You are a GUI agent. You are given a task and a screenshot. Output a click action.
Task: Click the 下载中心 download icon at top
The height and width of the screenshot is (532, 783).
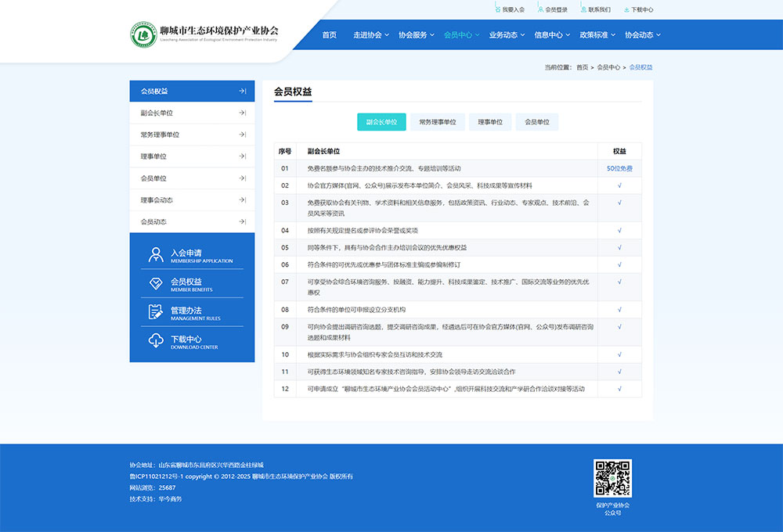[x=626, y=10]
